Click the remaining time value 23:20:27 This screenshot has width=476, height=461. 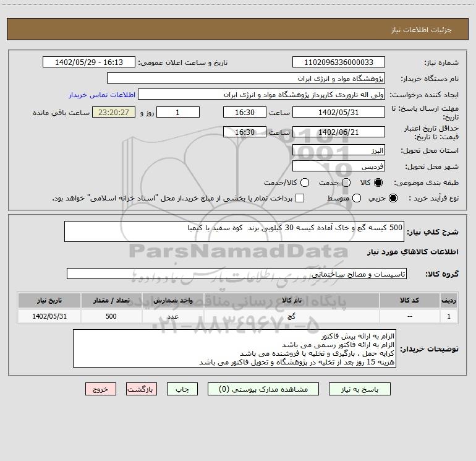tap(114, 112)
